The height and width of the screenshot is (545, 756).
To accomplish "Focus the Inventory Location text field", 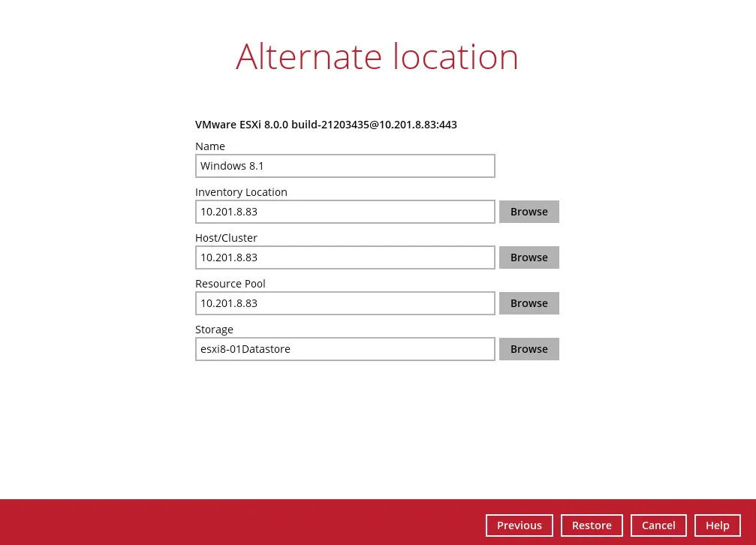I will (345, 212).
